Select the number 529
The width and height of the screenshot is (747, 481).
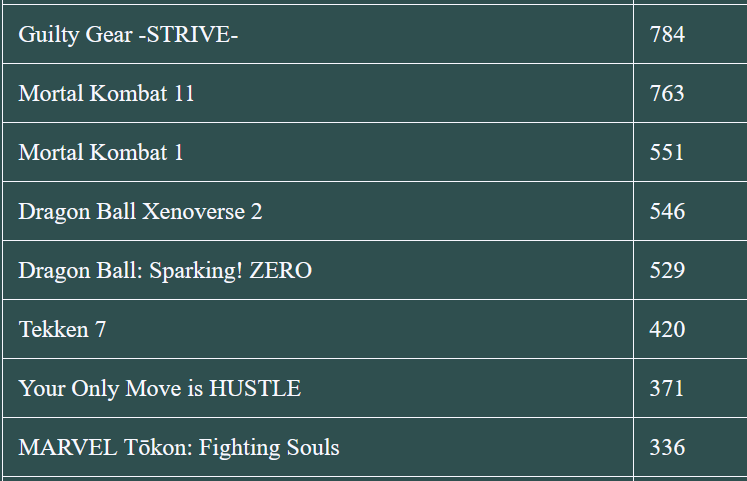click(667, 271)
